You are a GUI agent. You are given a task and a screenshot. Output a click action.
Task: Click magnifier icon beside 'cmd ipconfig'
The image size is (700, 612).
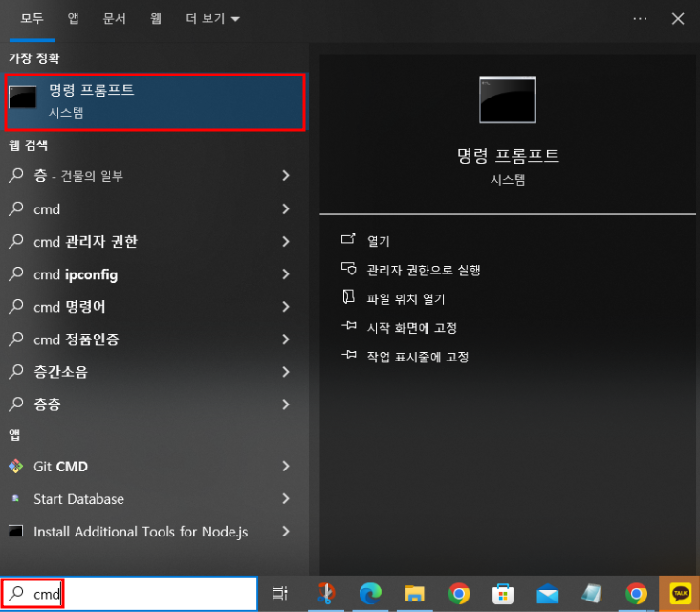click(x=16, y=273)
